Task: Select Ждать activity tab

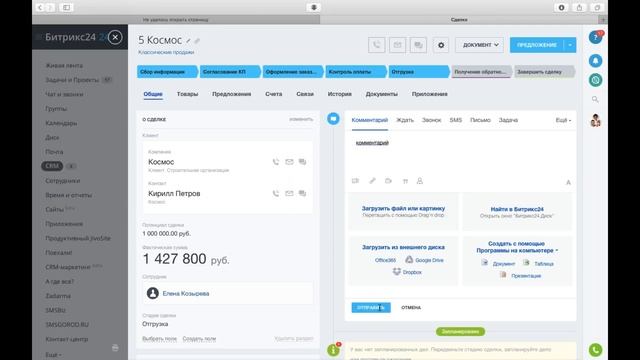Action: pyautogui.click(x=405, y=120)
